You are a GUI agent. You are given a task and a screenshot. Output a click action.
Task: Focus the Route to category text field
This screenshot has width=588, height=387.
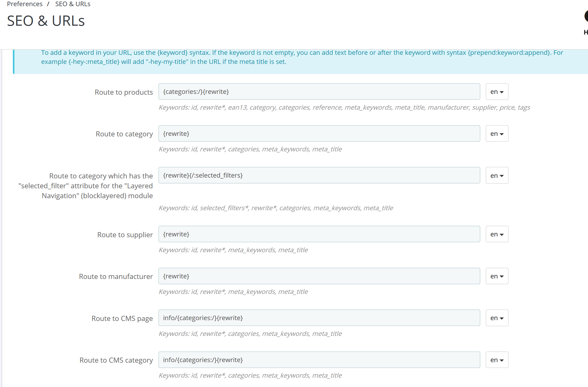pos(319,134)
